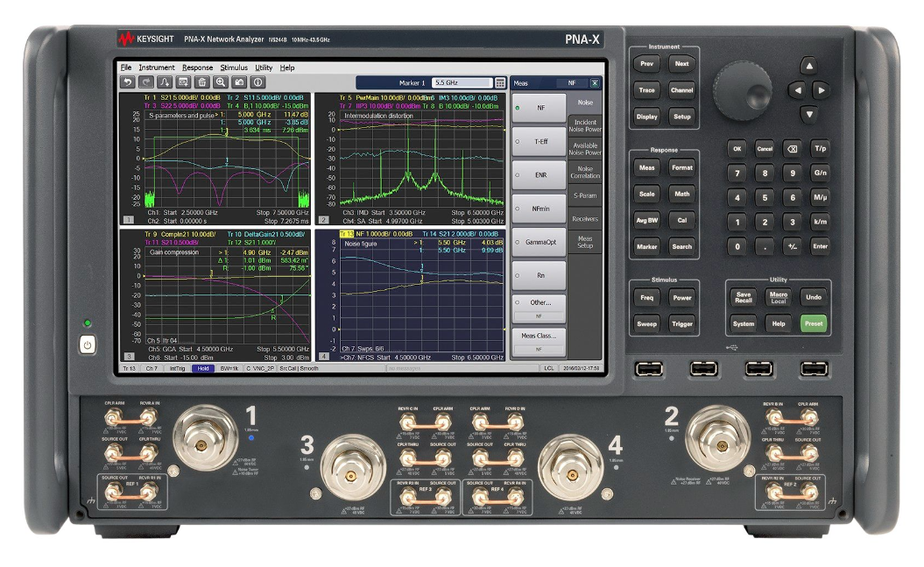Switch to the Receivers tab
924x567 pixels.
click(x=584, y=219)
